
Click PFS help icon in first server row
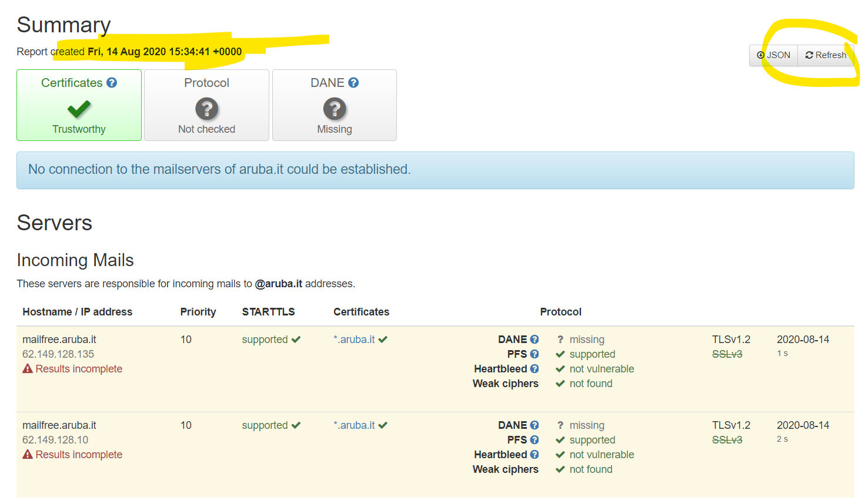point(534,354)
